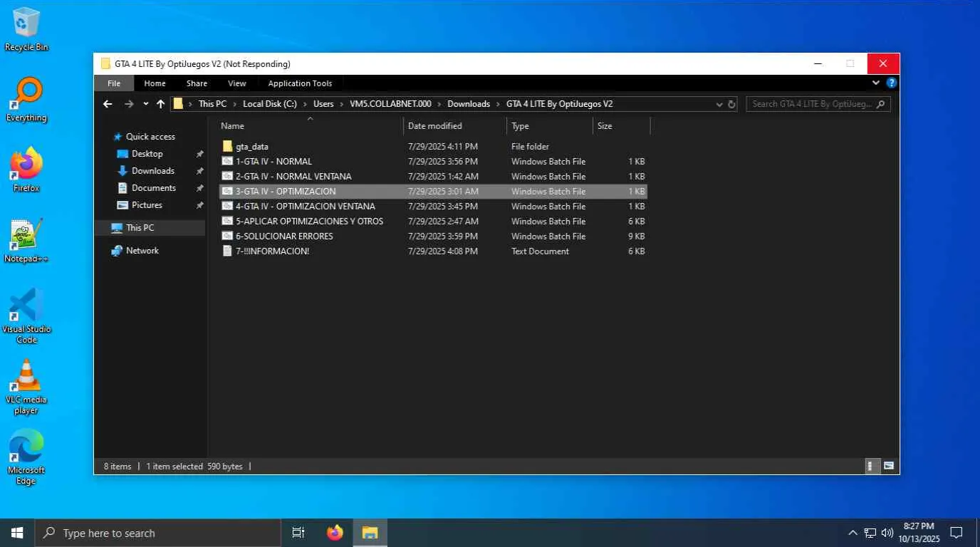The image size is (980, 547).
Task: Open Pictures in the navigation pane
Action: coord(147,205)
